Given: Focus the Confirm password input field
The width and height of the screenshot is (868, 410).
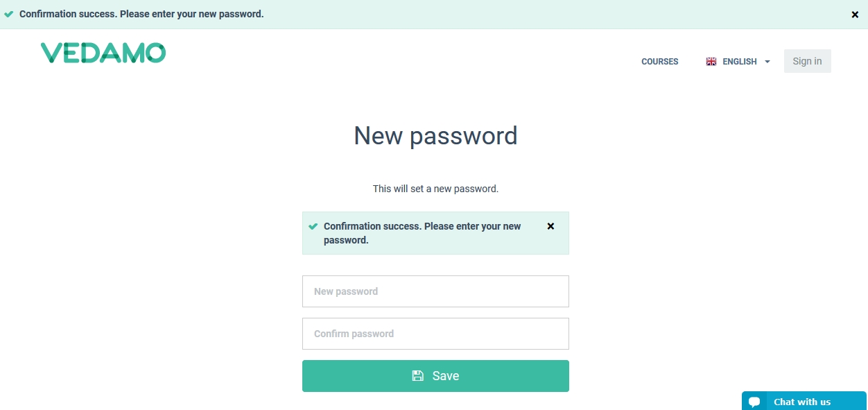Looking at the screenshot, I should (435, 334).
